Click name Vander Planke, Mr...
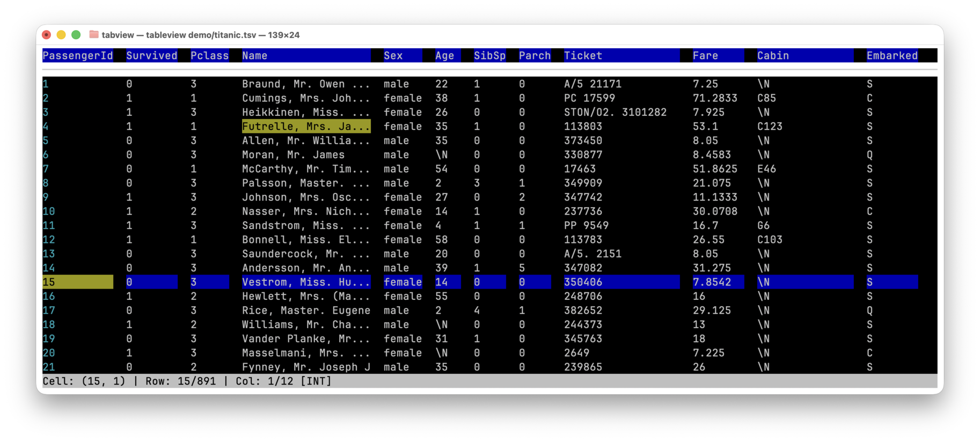 pos(306,338)
